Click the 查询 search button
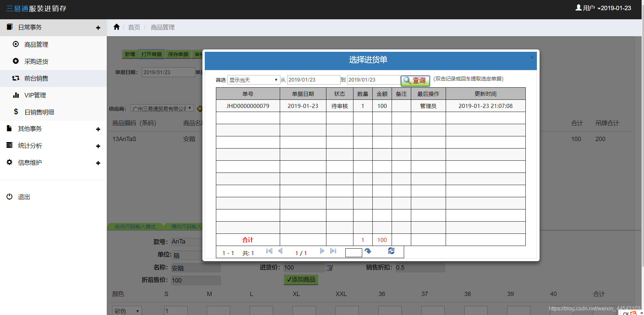This screenshot has width=644, height=315. click(415, 81)
